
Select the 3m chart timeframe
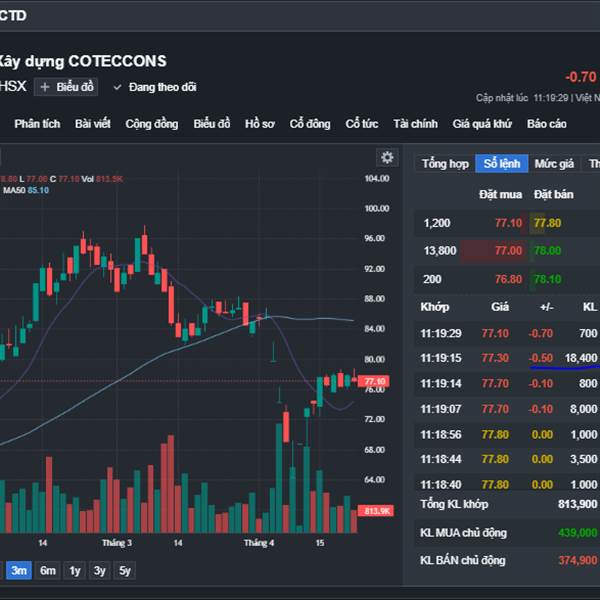19,570
